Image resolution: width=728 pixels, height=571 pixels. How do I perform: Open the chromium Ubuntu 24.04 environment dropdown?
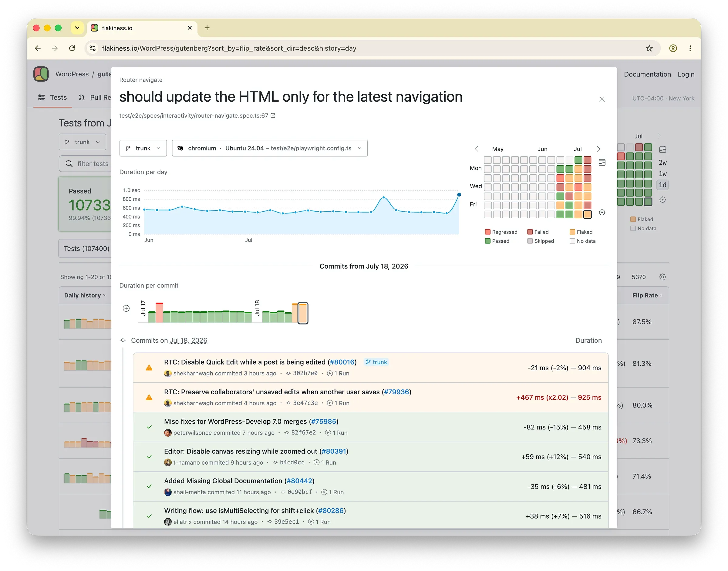270,148
